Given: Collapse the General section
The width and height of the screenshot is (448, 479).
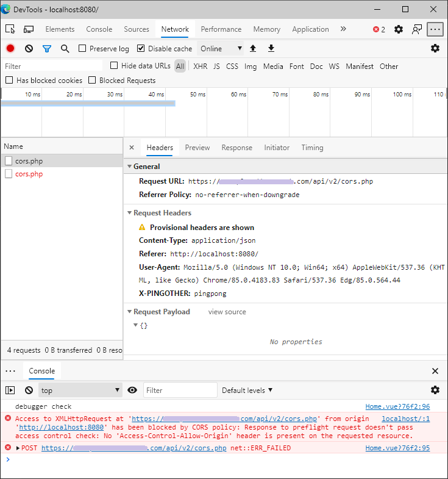Looking at the screenshot, I should [x=129, y=166].
